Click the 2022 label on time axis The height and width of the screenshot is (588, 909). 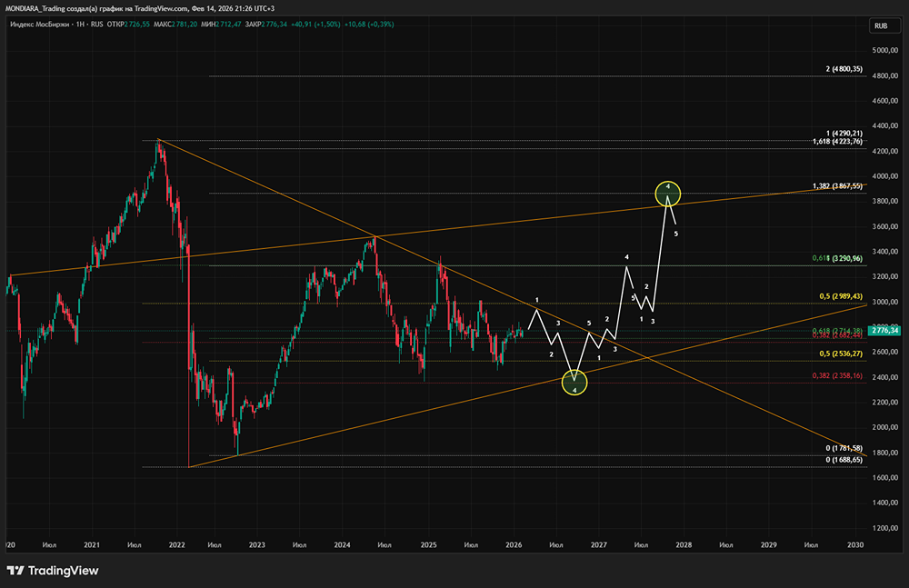point(177,545)
